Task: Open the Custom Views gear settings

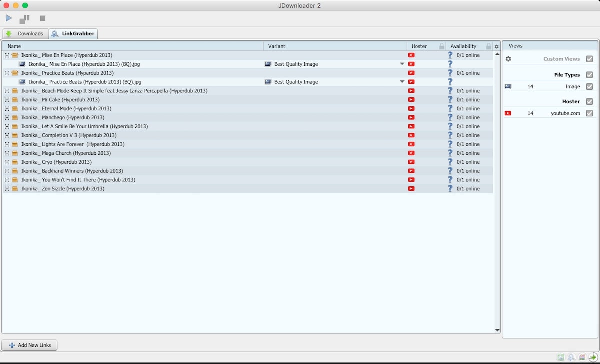Action: pos(508,59)
